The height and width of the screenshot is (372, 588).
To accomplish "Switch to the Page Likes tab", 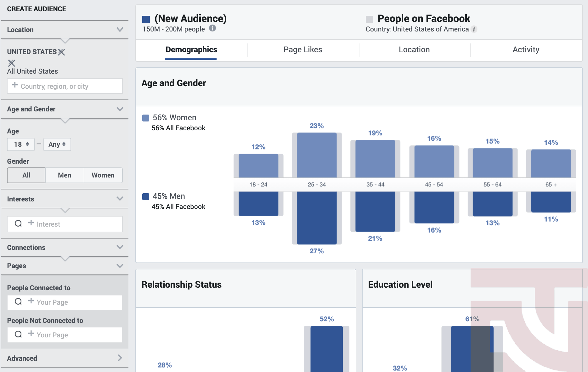I will [x=303, y=50].
